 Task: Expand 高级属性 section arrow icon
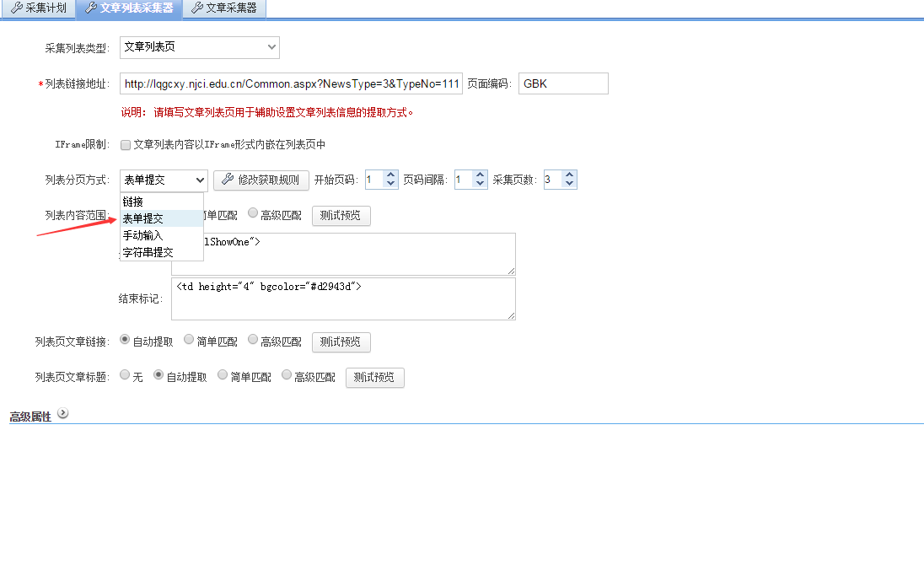[62, 414]
